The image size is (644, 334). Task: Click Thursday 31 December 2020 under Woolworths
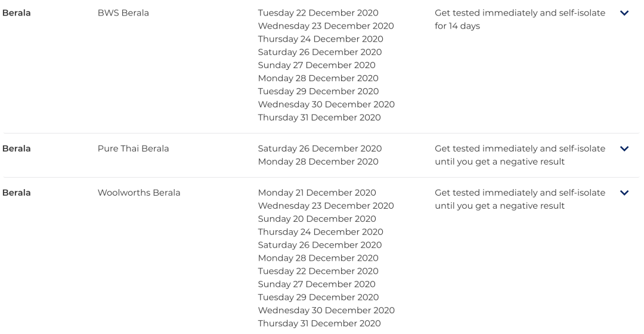coord(320,324)
